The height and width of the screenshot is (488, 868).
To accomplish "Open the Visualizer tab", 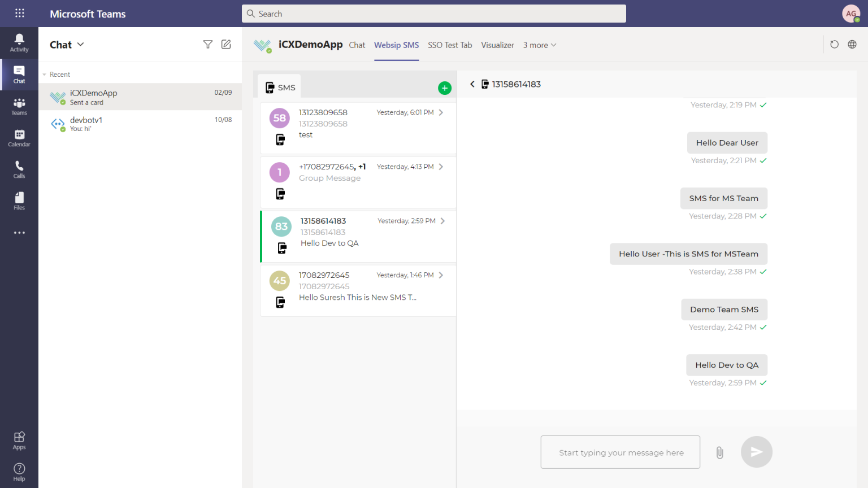I will pos(497,45).
